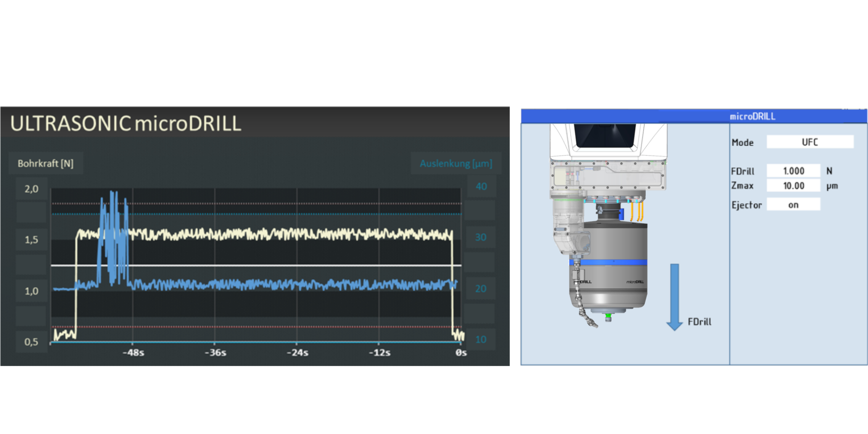868x434 pixels.
Task: Click the -48s time axis label
Action: (133, 352)
